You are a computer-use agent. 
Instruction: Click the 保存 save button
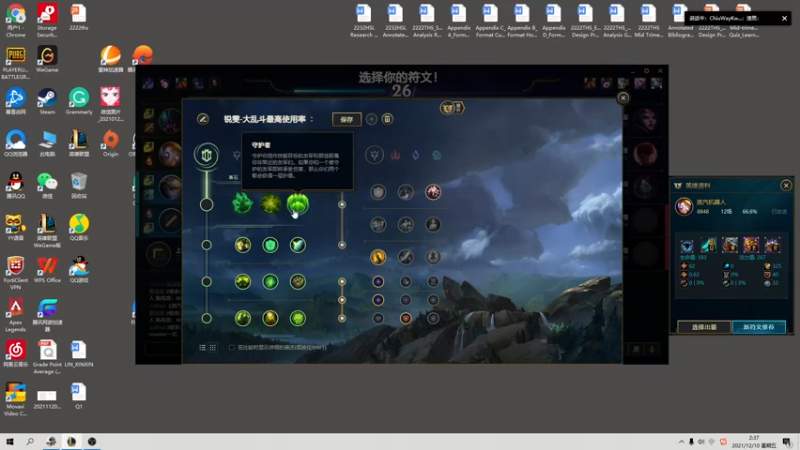(x=346, y=119)
